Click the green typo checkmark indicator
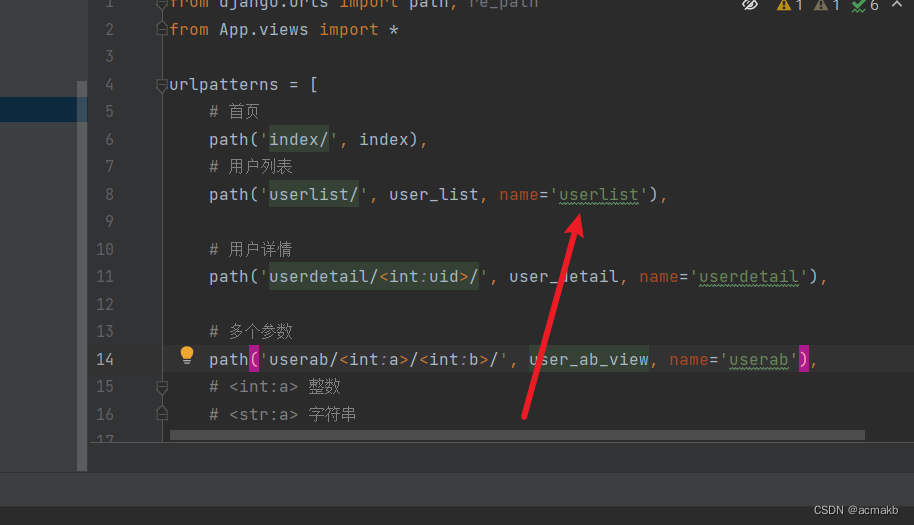The width and height of the screenshot is (914, 525). 865,6
